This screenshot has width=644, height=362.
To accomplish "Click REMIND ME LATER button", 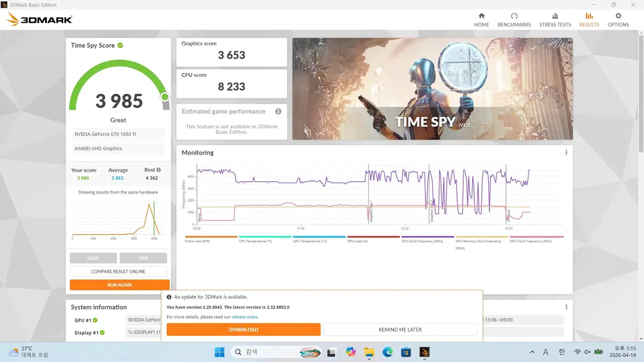I will pos(400,329).
